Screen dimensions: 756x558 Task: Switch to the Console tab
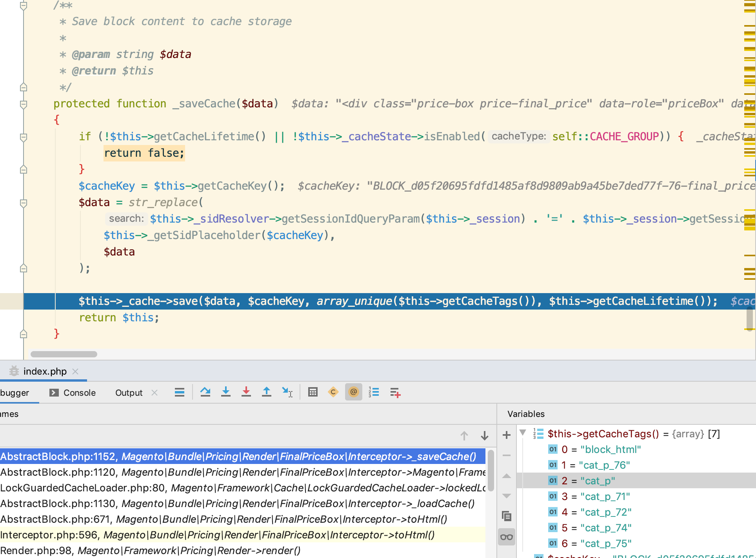coord(73,393)
